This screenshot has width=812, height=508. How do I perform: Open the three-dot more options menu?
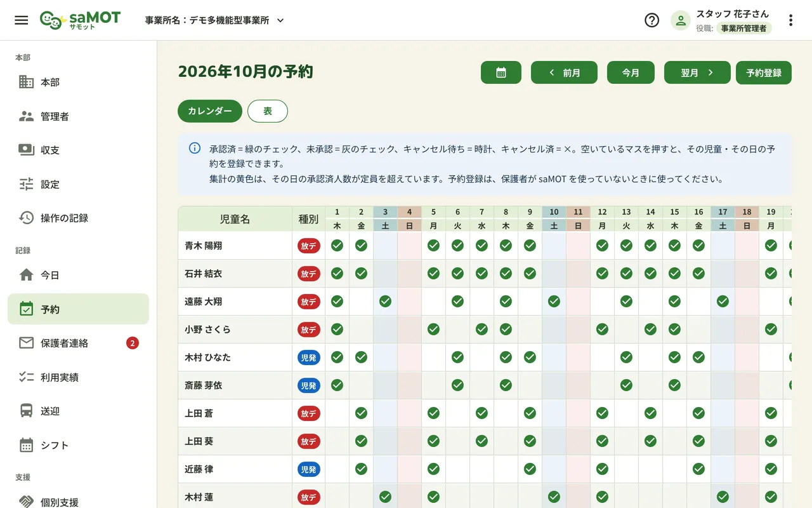click(790, 20)
